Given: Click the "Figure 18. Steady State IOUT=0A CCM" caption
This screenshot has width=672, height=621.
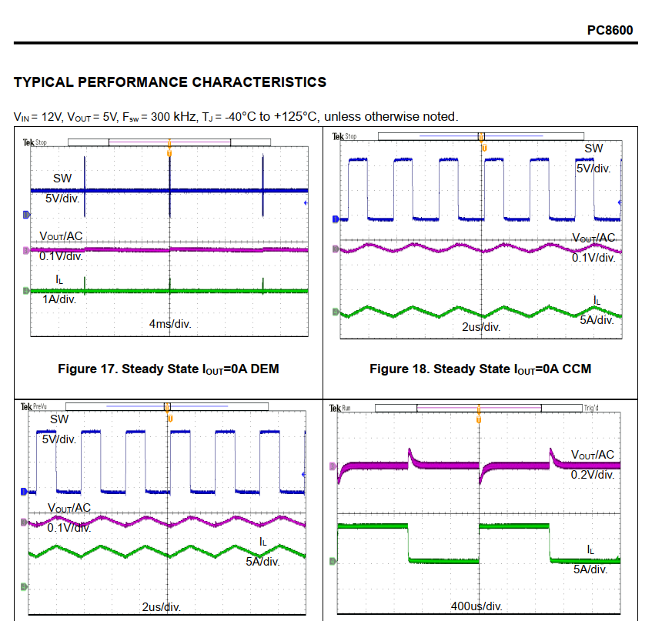Looking at the screenshot, I should [480, 369].
